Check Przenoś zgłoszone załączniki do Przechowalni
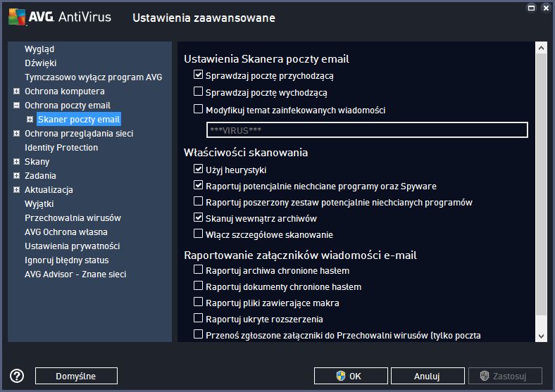This screenshot has width=555, height=392. [198, 335]
